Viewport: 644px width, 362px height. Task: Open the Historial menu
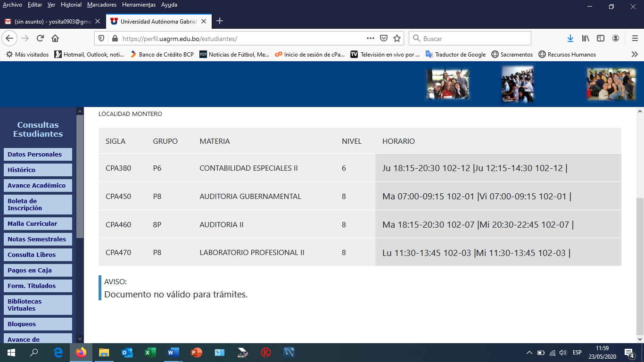(x=71, y=5)
